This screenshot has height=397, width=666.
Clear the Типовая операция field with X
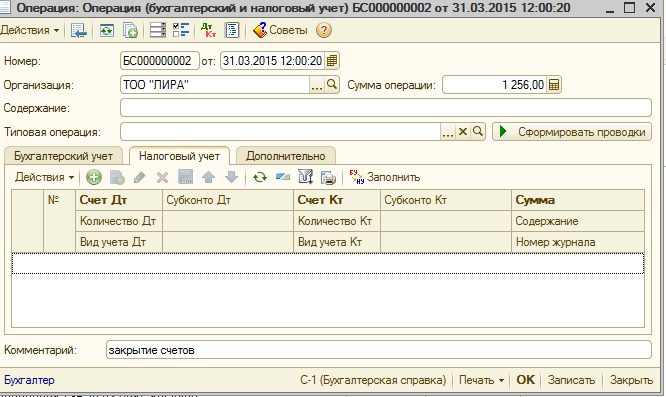(463, 132)
